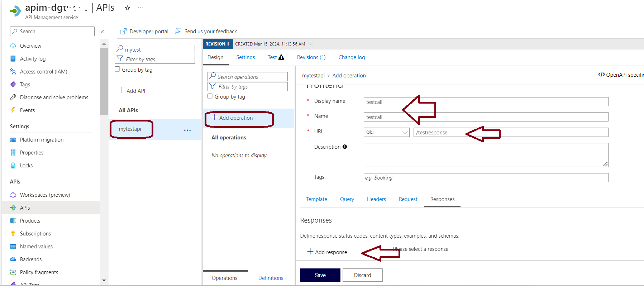
Task: Select the Operations tab at bottom
Action: tap(224, 278)
